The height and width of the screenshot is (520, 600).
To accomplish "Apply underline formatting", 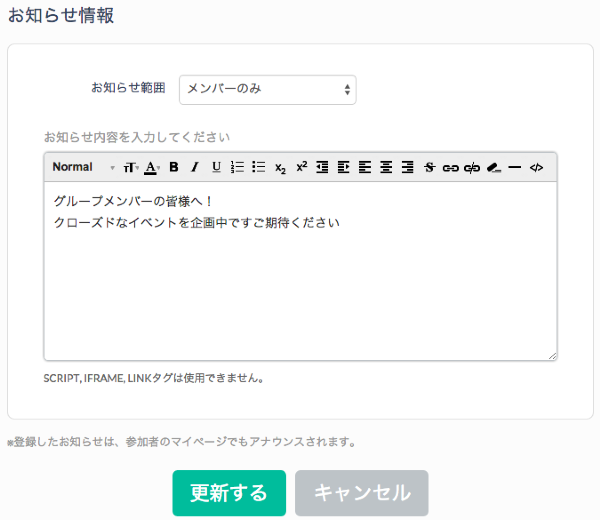I will (216, 167).
